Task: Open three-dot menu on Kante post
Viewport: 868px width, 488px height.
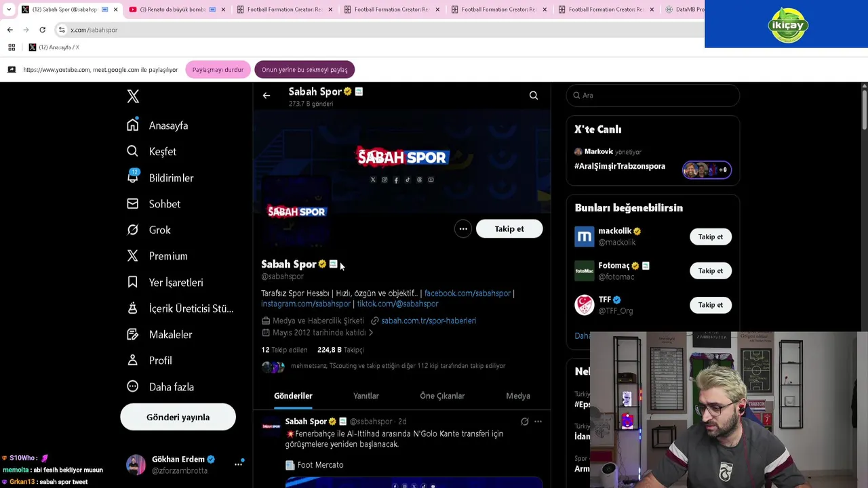Action: coord(538,422)
